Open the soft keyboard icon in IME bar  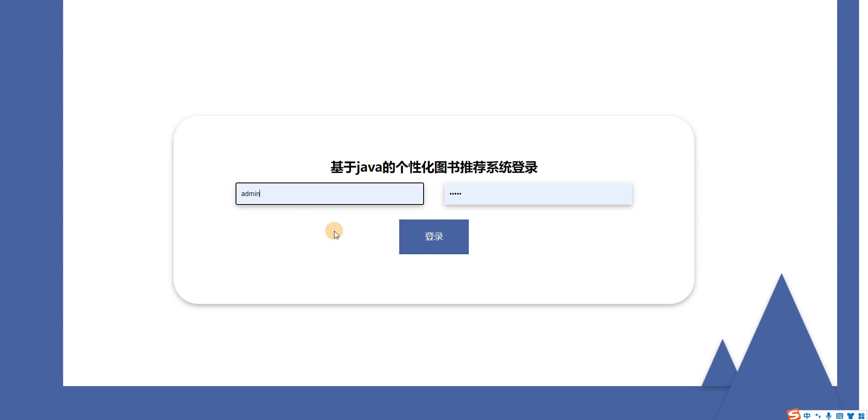[840, 416]
